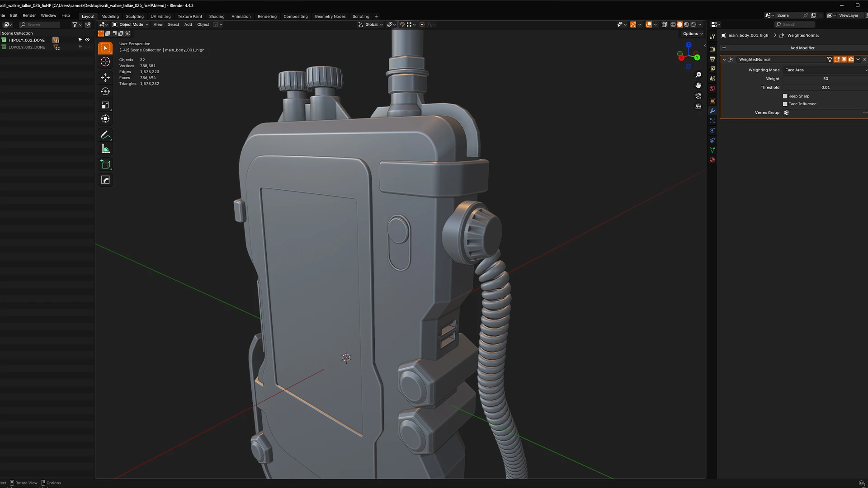Switch perspective/orthographic grid icon
Viewport: 868px width, 488px height.
click(698, 106)
